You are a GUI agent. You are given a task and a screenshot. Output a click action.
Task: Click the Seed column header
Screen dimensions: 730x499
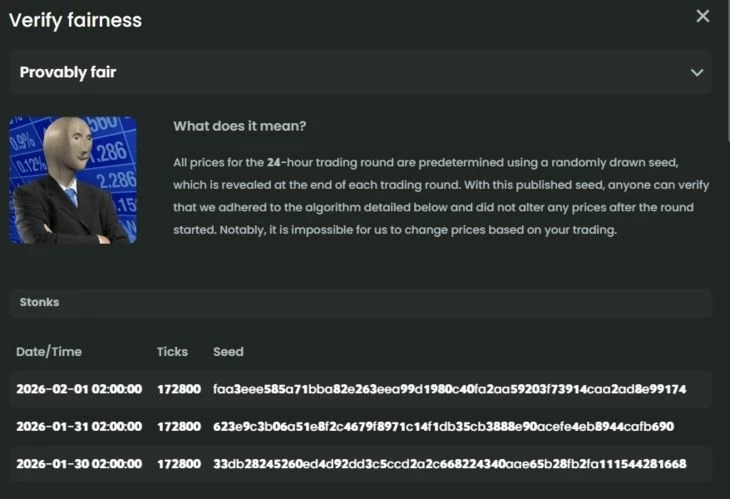tap(228, 352)
